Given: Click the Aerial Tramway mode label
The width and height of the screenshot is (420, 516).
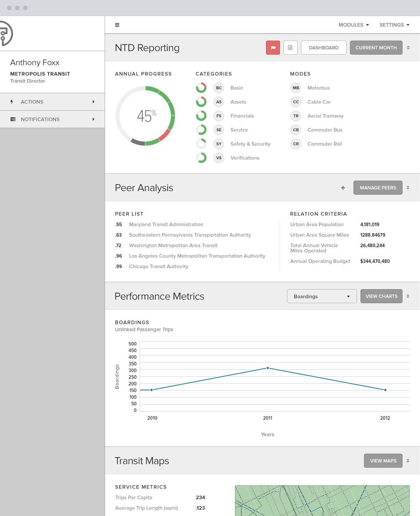Looking at the screenshot, I should 325,116.
